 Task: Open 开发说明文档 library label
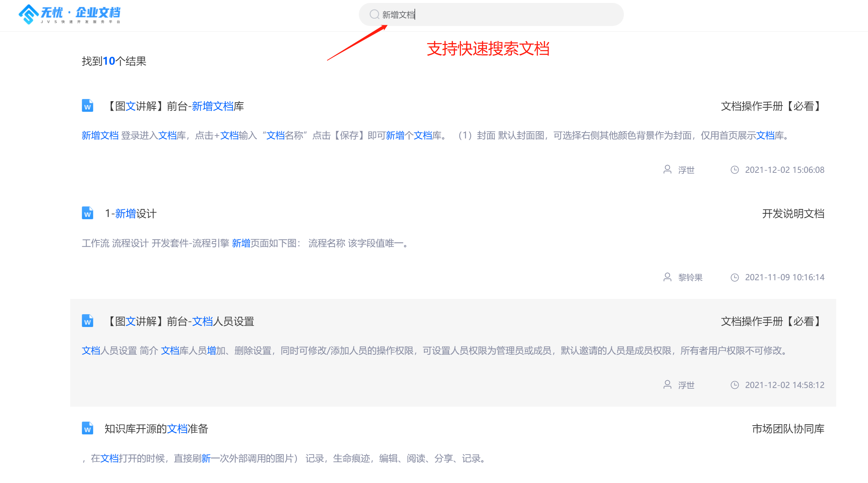793,214
